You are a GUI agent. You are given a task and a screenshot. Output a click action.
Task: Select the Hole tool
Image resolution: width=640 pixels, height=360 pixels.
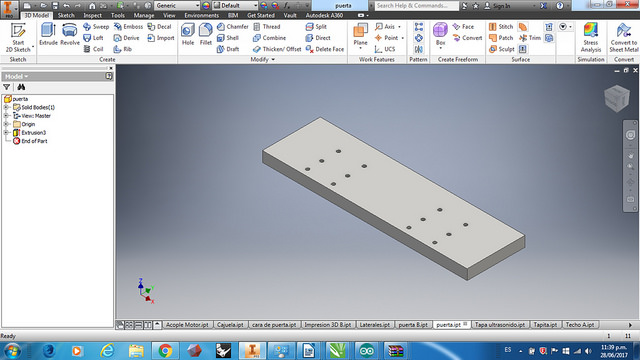click(x=188, y=34)
